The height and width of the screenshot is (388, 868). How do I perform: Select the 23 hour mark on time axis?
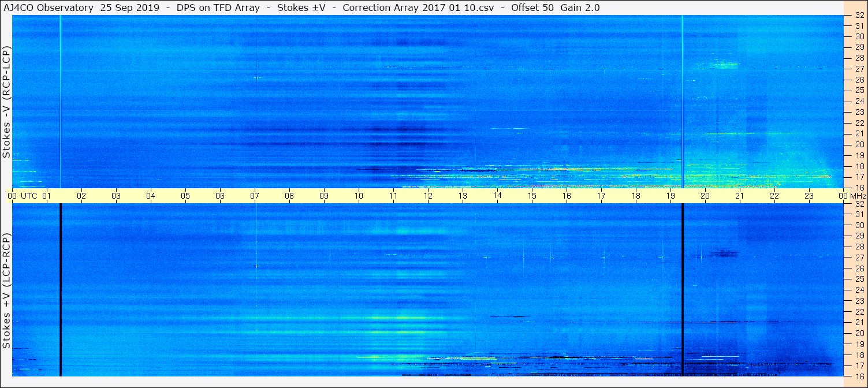(x=809, y=196)
